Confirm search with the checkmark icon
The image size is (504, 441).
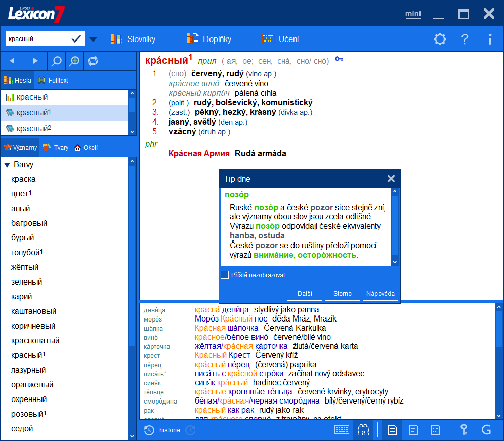coord(76,39)
